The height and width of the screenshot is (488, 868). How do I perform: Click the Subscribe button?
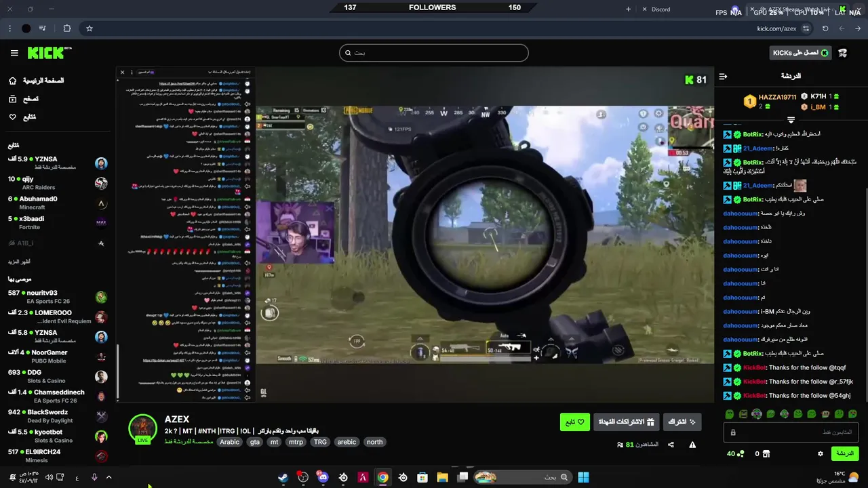pos(682,422)
